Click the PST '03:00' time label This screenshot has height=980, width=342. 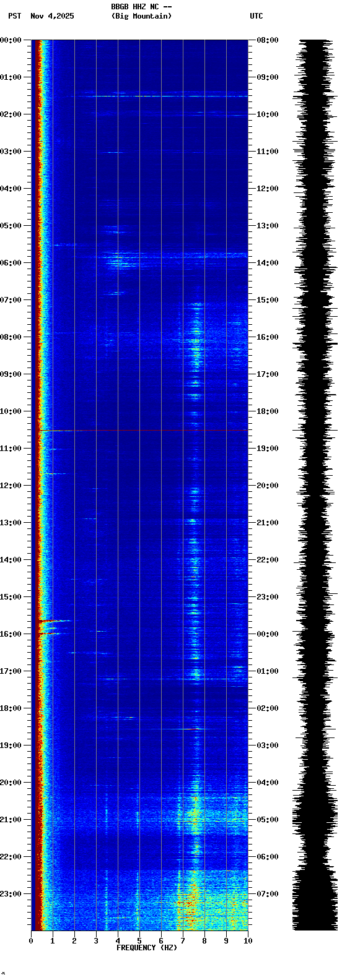pos(11,152)
